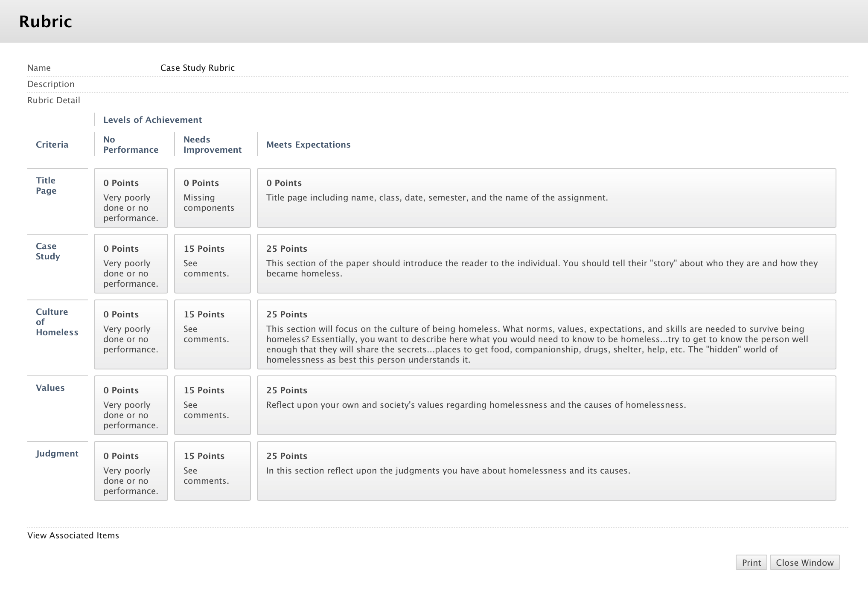Select Case Study criterion label
Screen dimensions: 868x593
[48, 251]
